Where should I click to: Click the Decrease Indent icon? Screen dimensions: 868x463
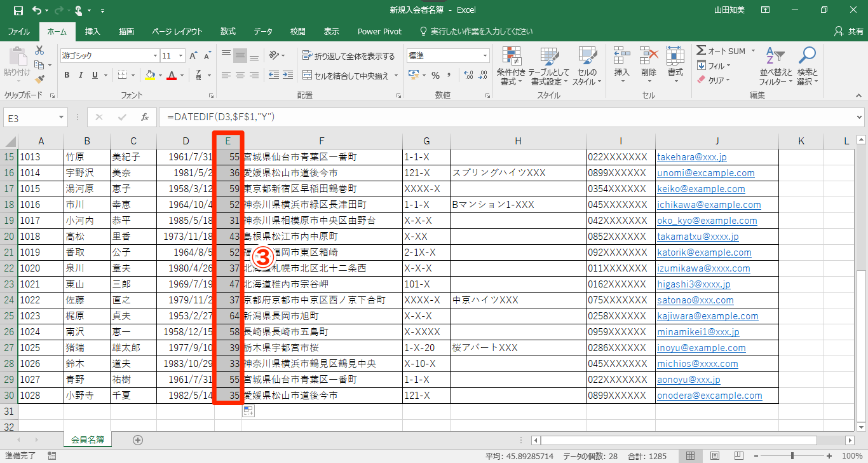coord(273,75)
